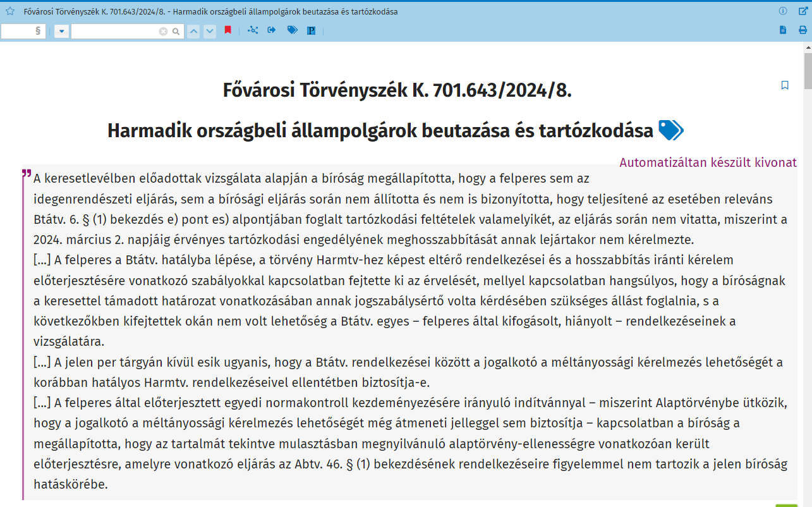This screenshot has width=812, height=507.
Task: Click the export arrow icon in toolbar
Action: [x=272, y=30]
